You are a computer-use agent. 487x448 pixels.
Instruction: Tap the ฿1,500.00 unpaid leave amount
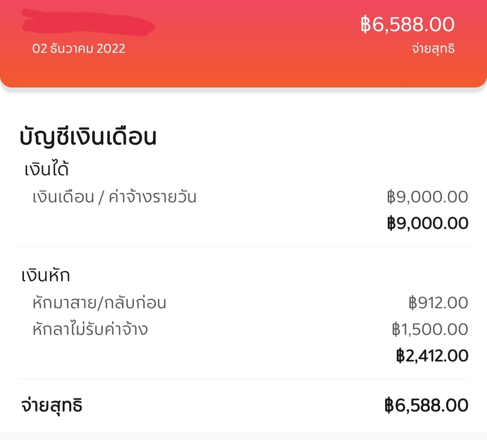coord(430,329)
